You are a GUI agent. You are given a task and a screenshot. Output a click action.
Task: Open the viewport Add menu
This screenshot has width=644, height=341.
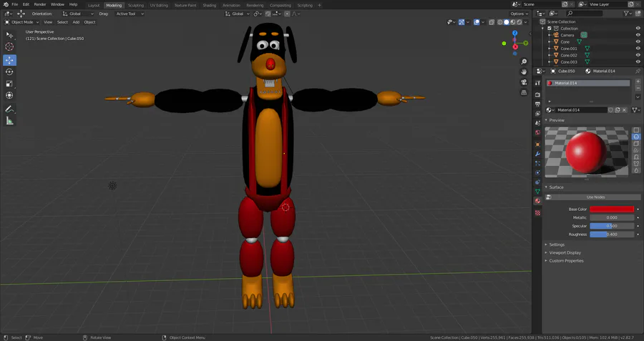pyautogui.click(x=76, y=22)
